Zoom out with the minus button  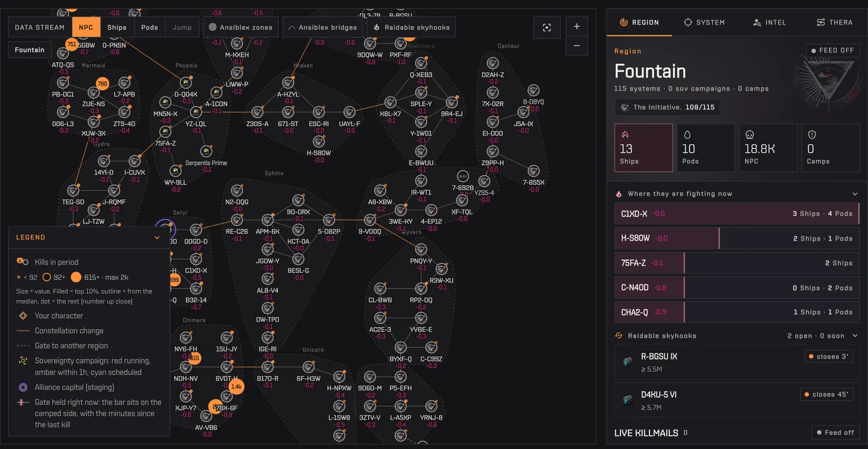(577, 46)
